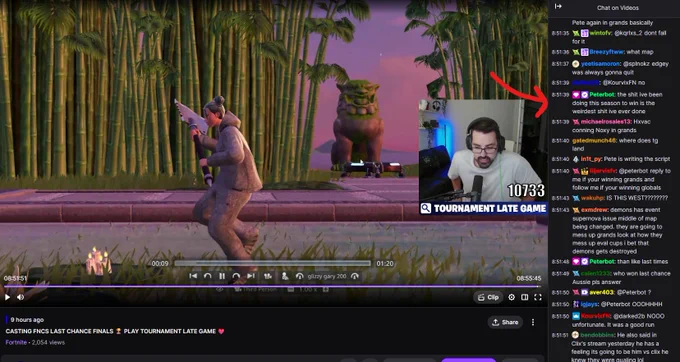
Task: Click username exmdrew in chat
Action: point(595,210)
